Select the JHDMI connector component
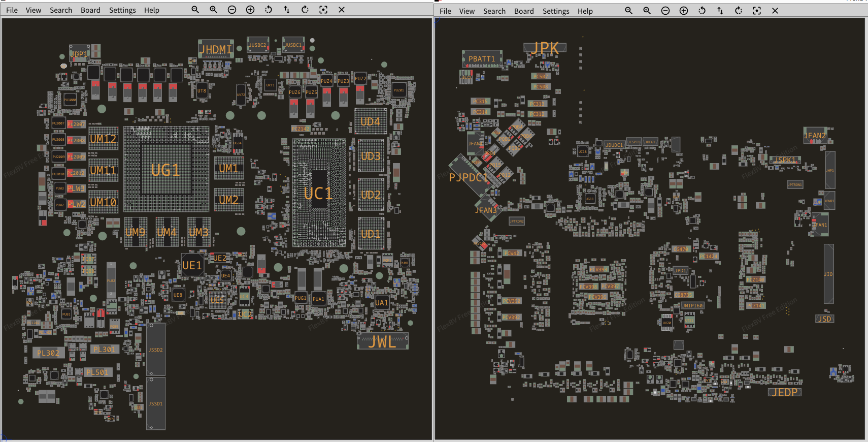Screen dimensions: 868x442 click(216, 49)
